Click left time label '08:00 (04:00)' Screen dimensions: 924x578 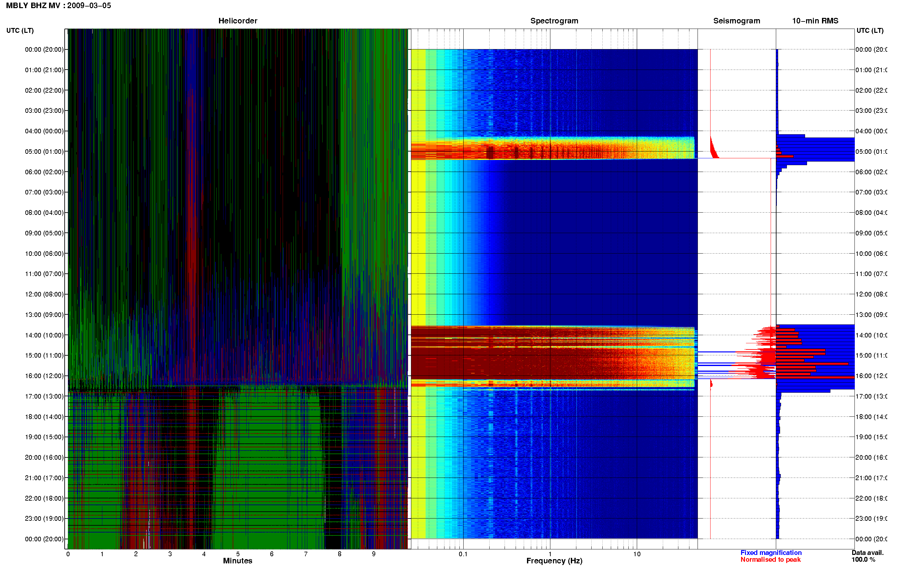click(44, 213)
